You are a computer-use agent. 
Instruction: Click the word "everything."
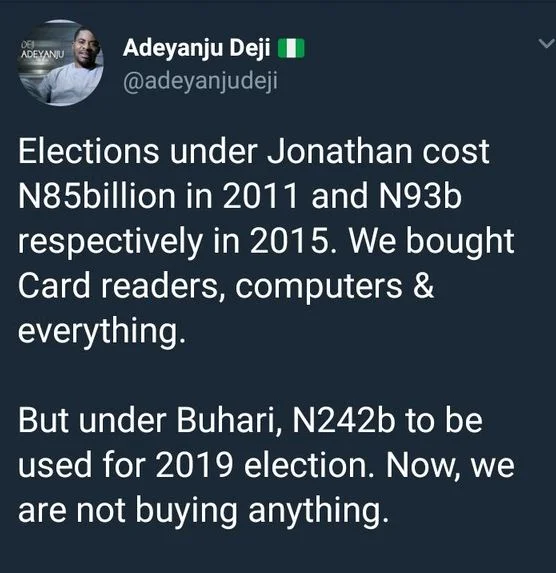tap(101, 332)
